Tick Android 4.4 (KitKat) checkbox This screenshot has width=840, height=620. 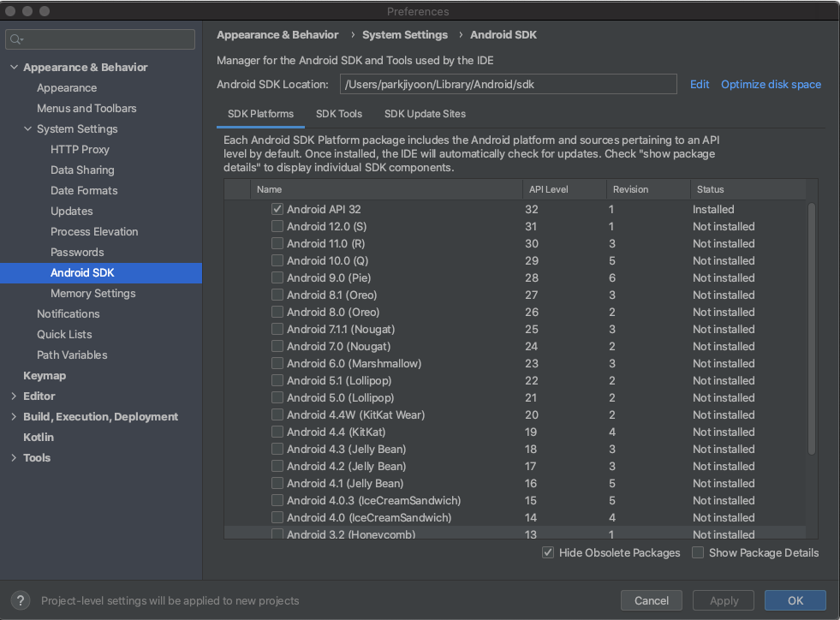tap(277, 432)
